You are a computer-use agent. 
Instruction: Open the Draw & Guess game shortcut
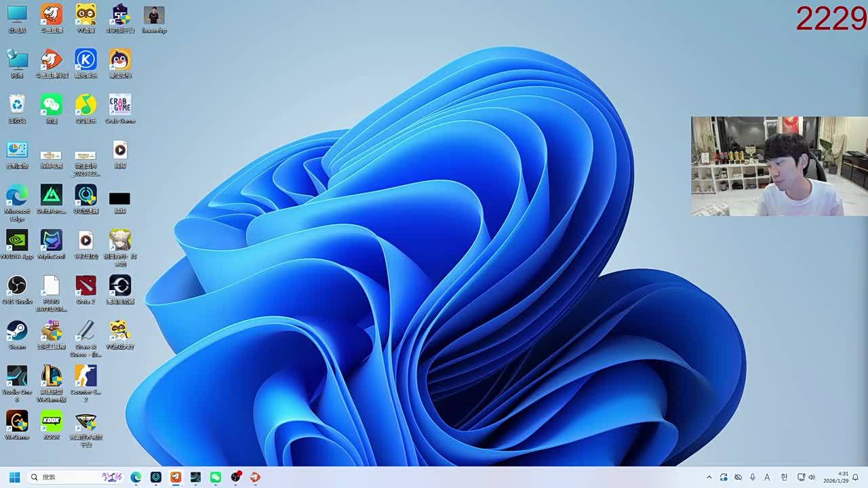[x=85, y=331]
